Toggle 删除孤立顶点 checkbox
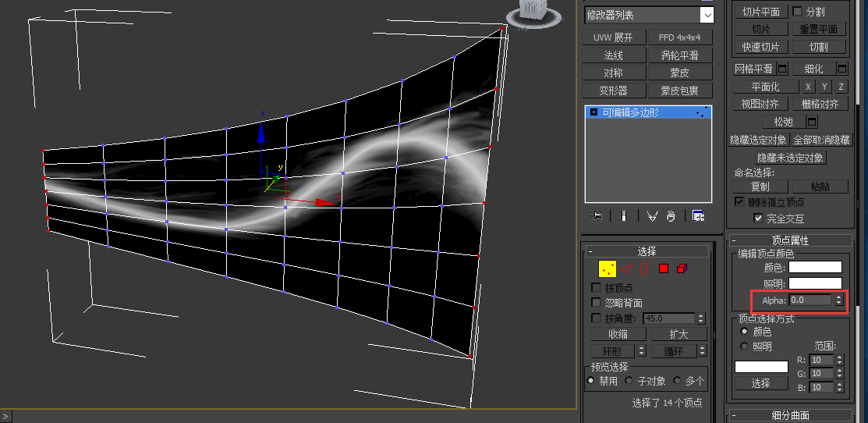868x423 pixels. pos(739,201)
